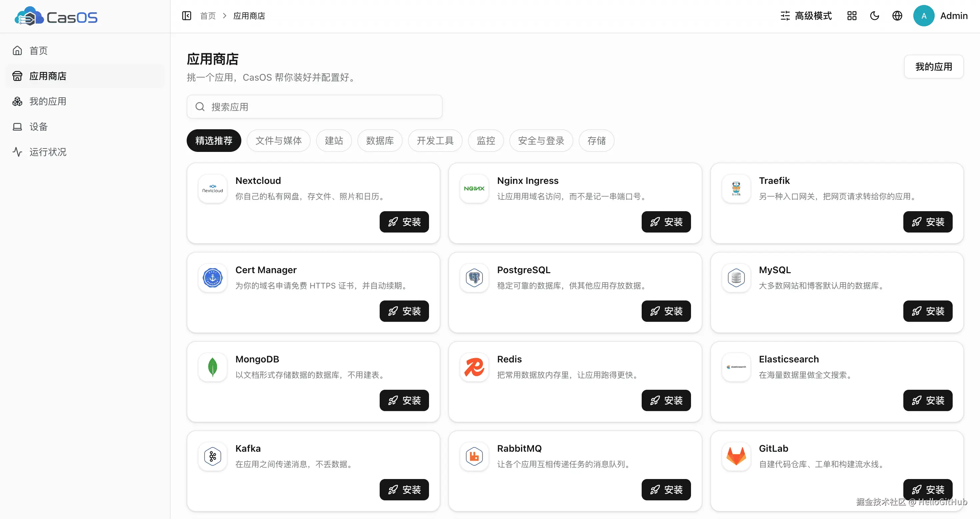Focus the 搜索应用 search field
The height and width of the screenshot is (519, 980).
315,107
